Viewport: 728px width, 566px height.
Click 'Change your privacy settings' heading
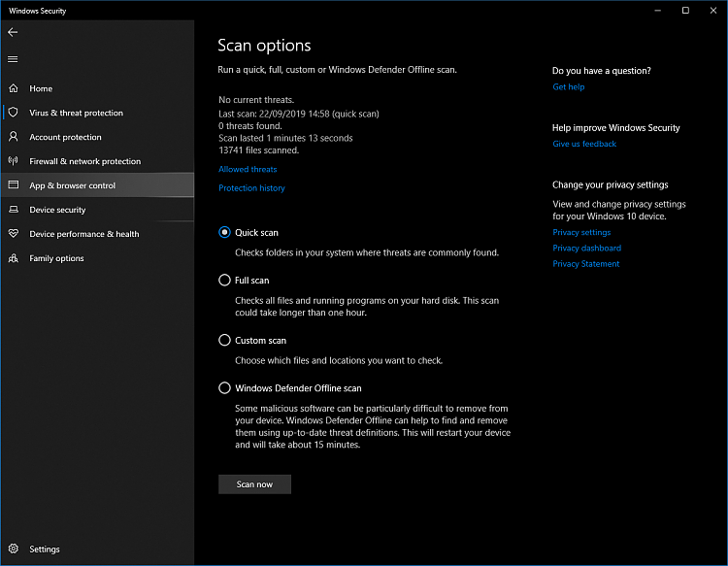pos(611,184)
